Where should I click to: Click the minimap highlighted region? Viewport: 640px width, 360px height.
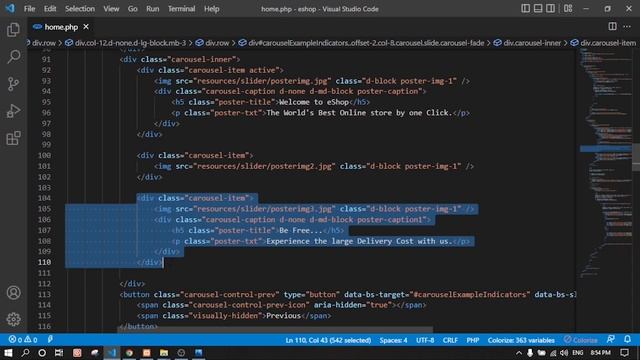click(606, 149)
